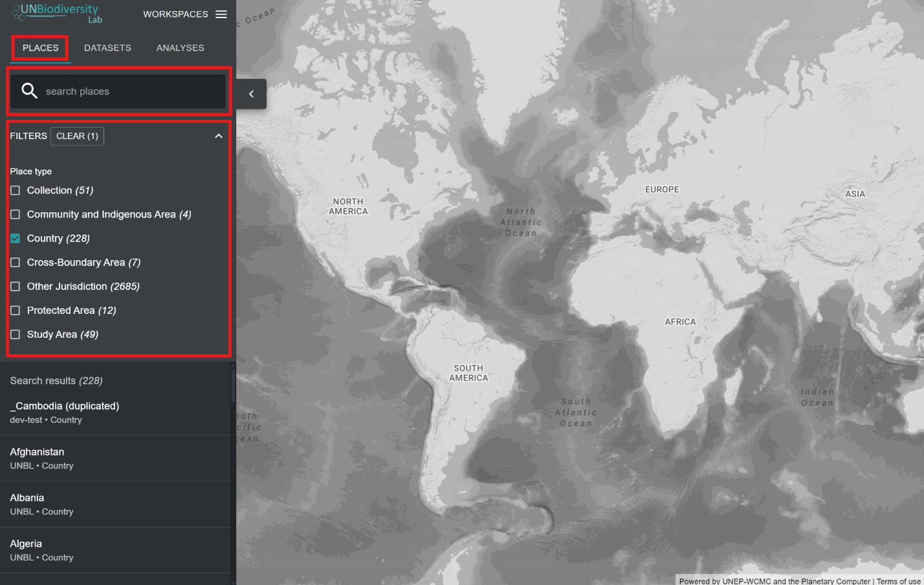Select the Protected Area checkbox
Viewport: 924px width, 585px height.
16,311
